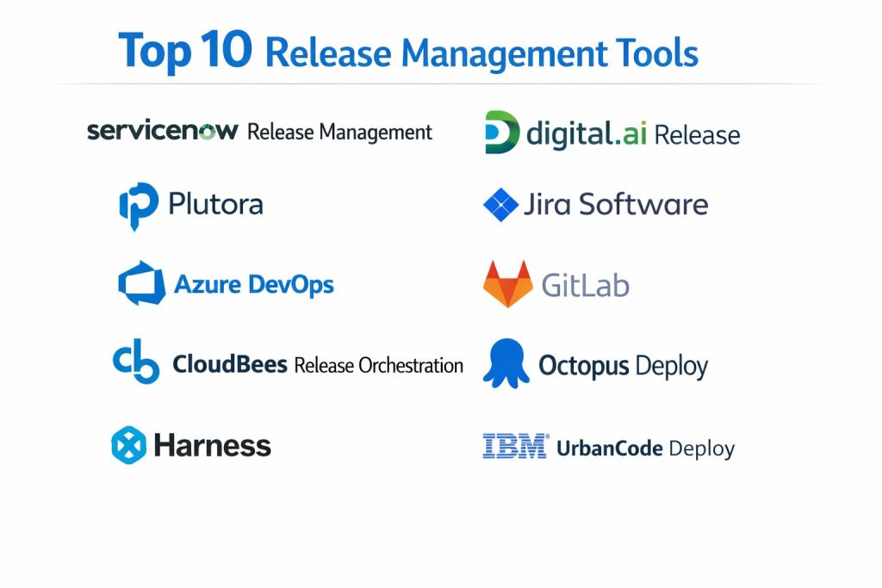Select the 'Top 10 Release Management Tools' heading
Image resolution: width=882 pixels, height=588 pixels.
click(x=408, y=51)
